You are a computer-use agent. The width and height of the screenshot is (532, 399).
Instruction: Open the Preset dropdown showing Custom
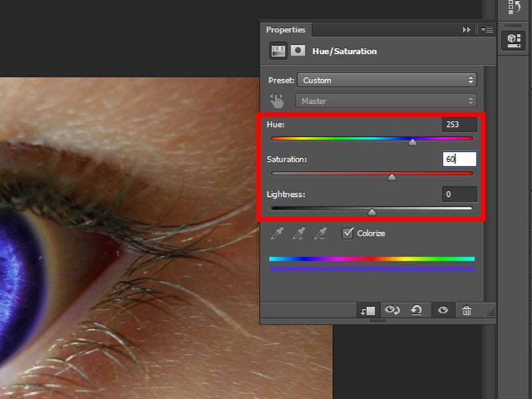(387, 80)
